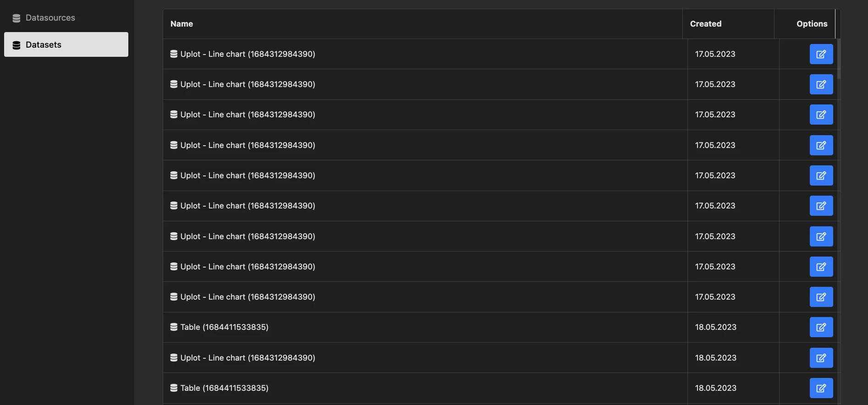The height and width of the screenshot is (405, 868).
Task: Open the first Table (1684411533835) name
Action: tap(224, 327)
